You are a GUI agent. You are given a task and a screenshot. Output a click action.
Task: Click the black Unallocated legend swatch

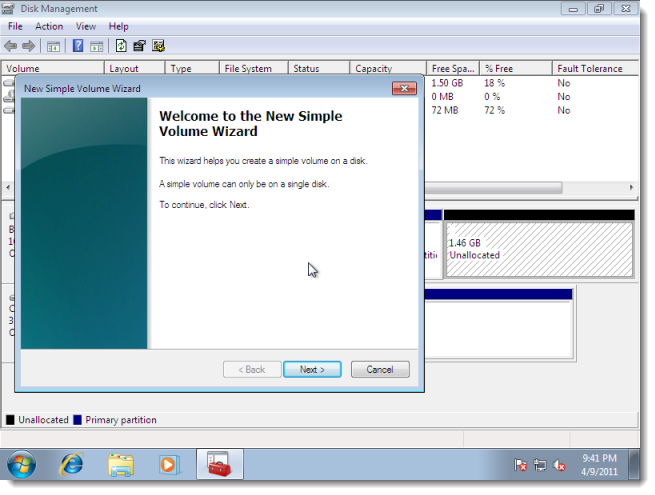[x=10, y=420]
